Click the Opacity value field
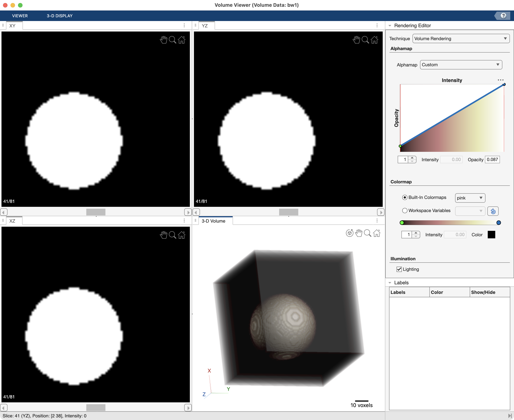The width and height of the screenshot is (514, 420). pyautogui.click(x=492, y=160)
